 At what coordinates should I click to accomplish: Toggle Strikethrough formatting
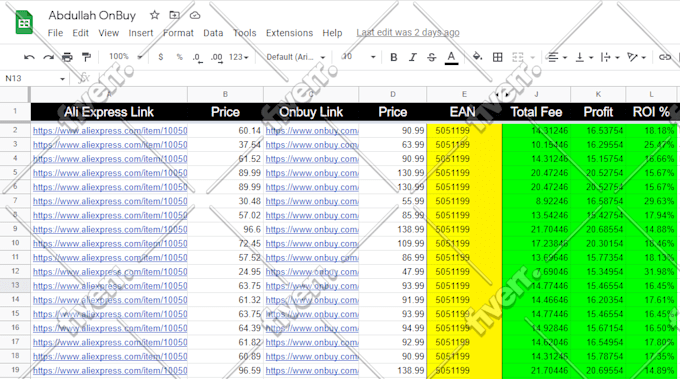coord(432,57)
